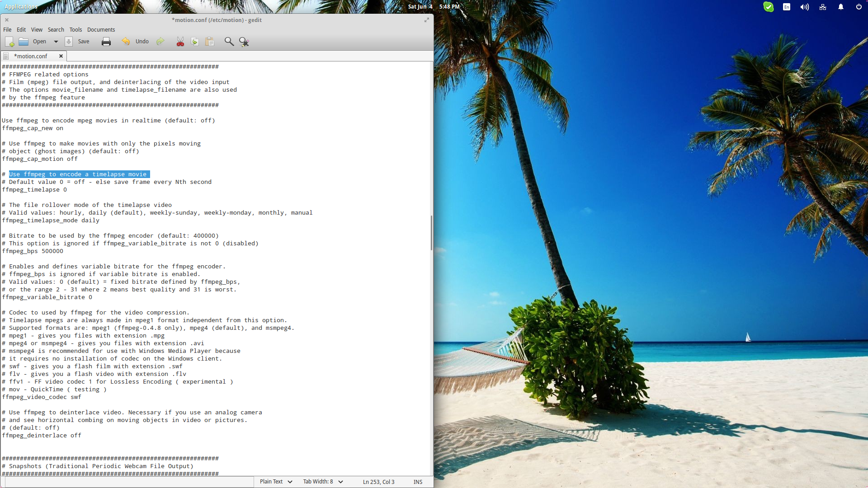Open the Documents menu
Viewport: 868px width, 488px height.
click(101, 30)
